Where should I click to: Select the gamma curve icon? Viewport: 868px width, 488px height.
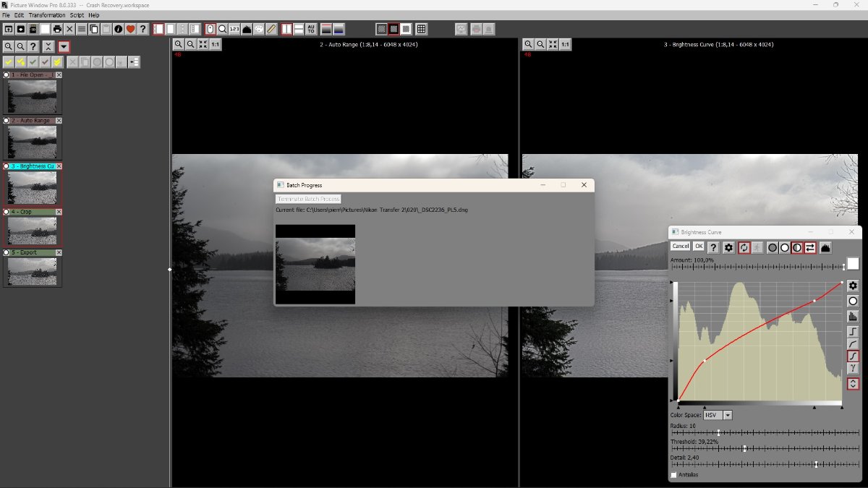coord(853,369)
